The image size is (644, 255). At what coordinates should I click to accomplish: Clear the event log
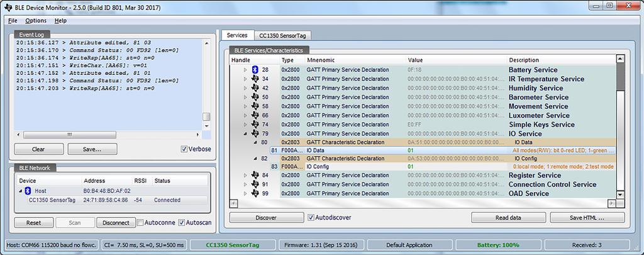pos(38,149)
